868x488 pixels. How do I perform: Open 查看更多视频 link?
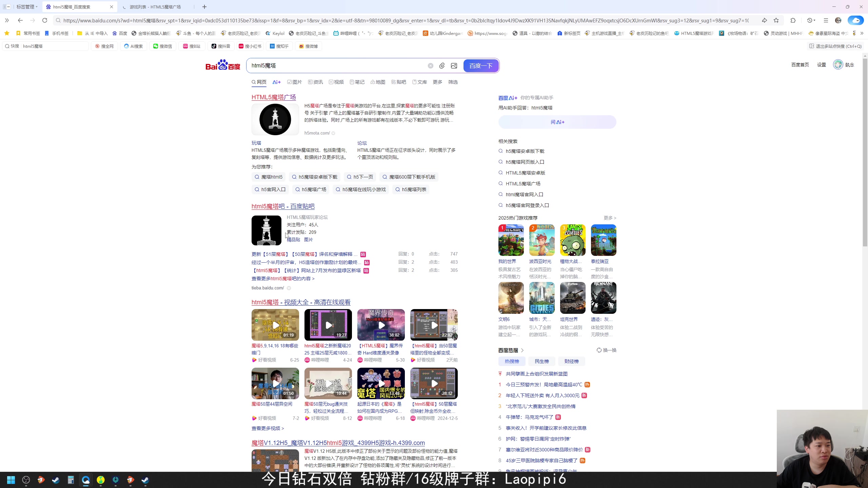tap(268, 428)
